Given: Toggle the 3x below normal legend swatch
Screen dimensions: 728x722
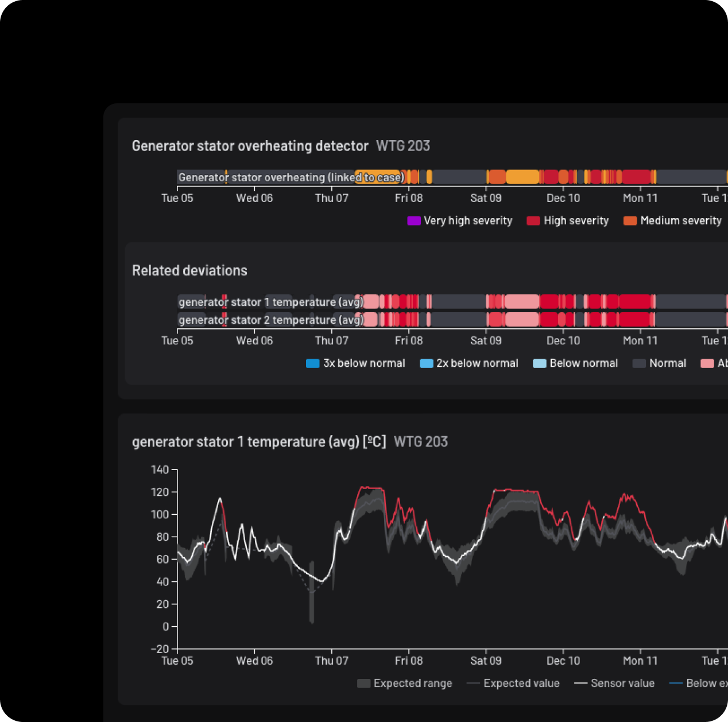Looking at the screenshot, I should coord(313,363).
